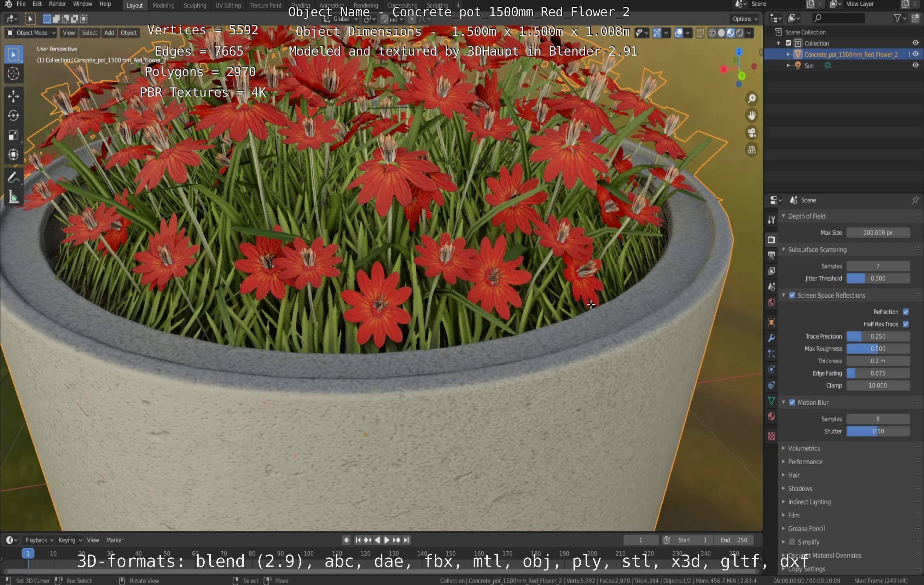This screenshot has height=585, width=924.
Task: Switch to the UV Editing workspace tab
Action: pyautogui.click(x=228, y=5)
